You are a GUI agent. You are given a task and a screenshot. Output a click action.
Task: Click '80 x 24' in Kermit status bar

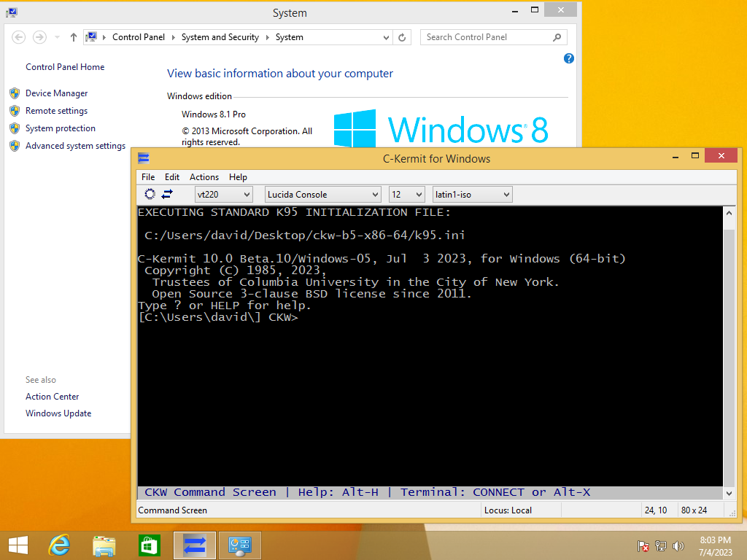pyautogui.click(x=694, y=510)
